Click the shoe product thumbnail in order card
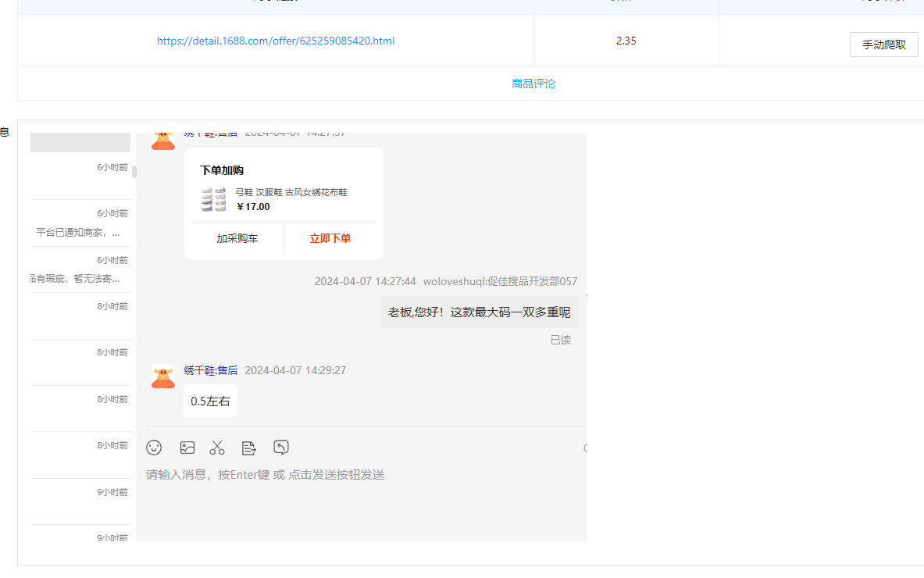The image size is (924, 578). click(213, 199)
